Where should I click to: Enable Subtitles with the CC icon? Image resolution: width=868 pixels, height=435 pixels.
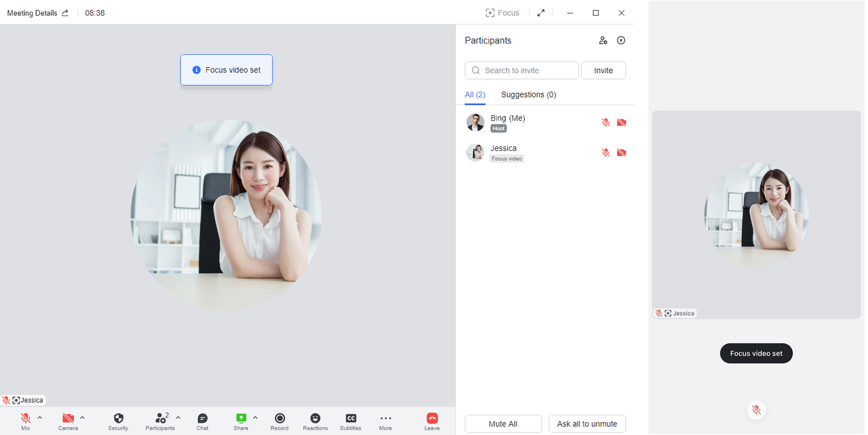[x=351, y=420]
